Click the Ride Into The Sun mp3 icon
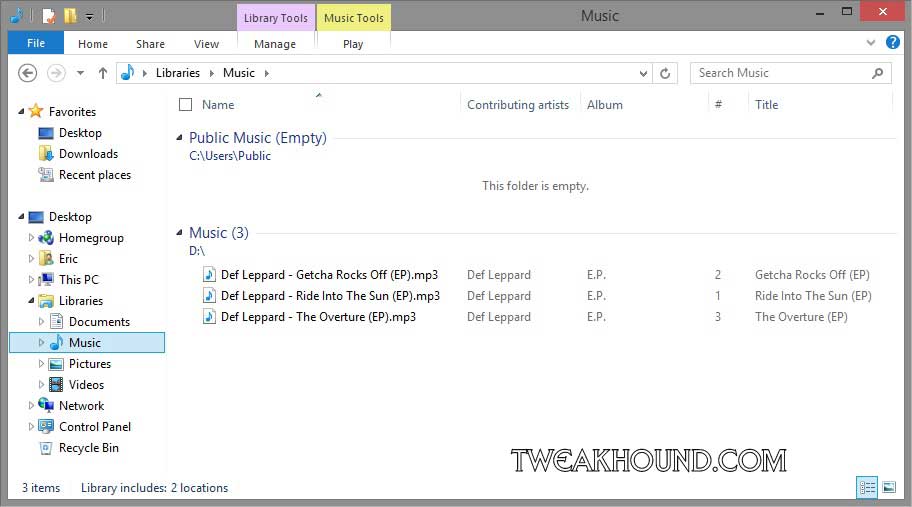The width and height of the screenshot is (912, 507). [209, 295]
